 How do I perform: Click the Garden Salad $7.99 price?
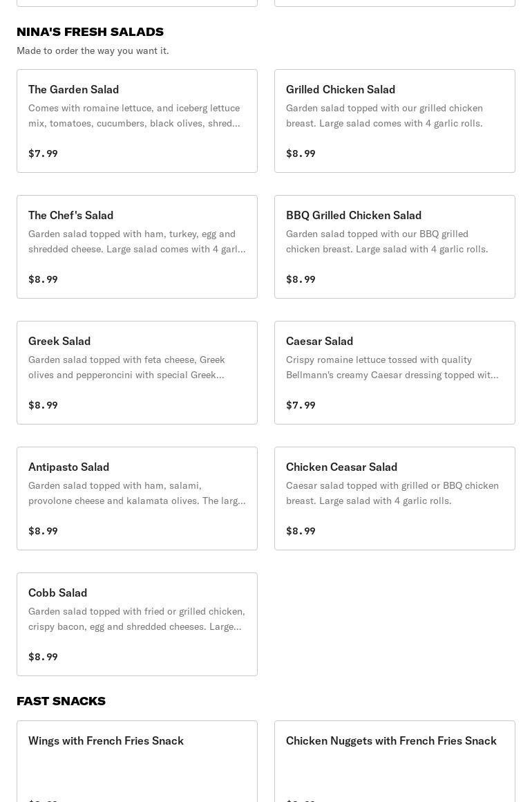click(x=43, y=153)
